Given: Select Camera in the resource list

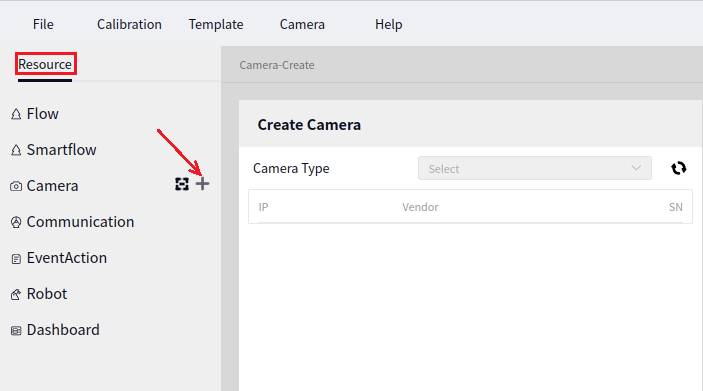Looking at the screenshot, I should 52,186.
